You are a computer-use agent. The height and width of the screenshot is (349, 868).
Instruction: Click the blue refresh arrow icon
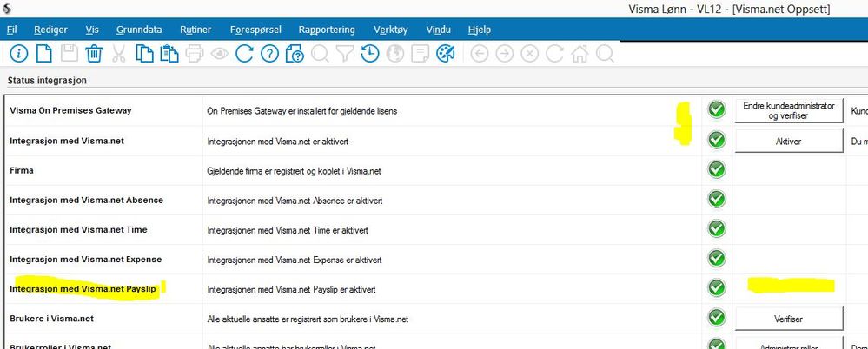tap(244, 54)
